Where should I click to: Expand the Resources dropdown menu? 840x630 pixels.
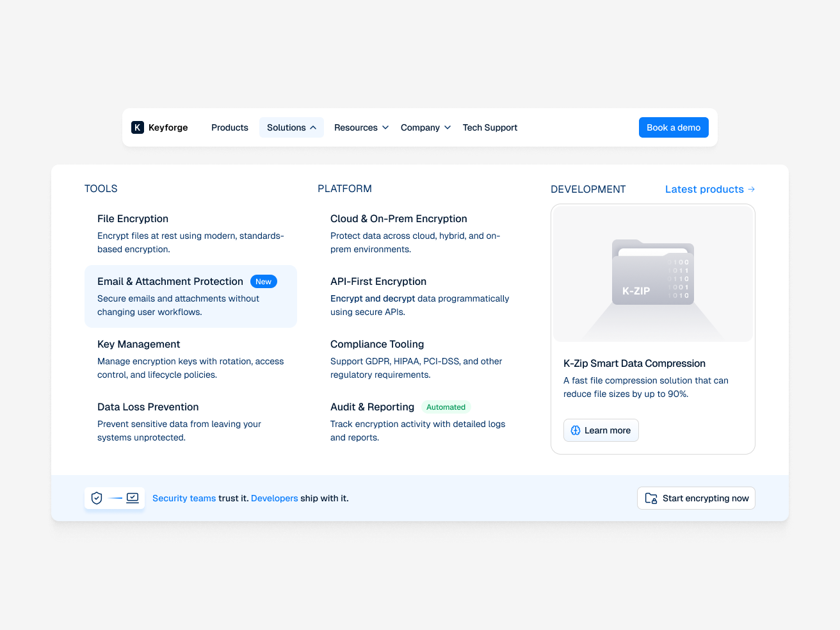pyautogui.click(x=360, y=127)
